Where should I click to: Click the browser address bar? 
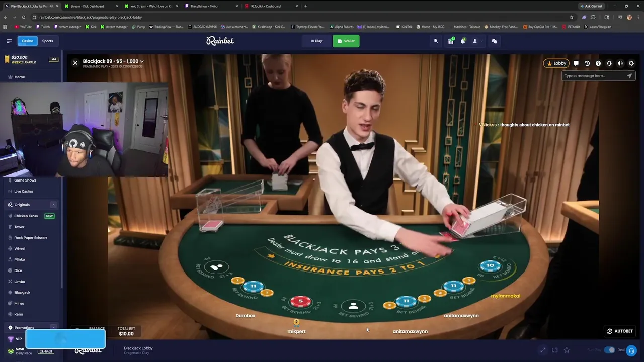pos(302,17)
